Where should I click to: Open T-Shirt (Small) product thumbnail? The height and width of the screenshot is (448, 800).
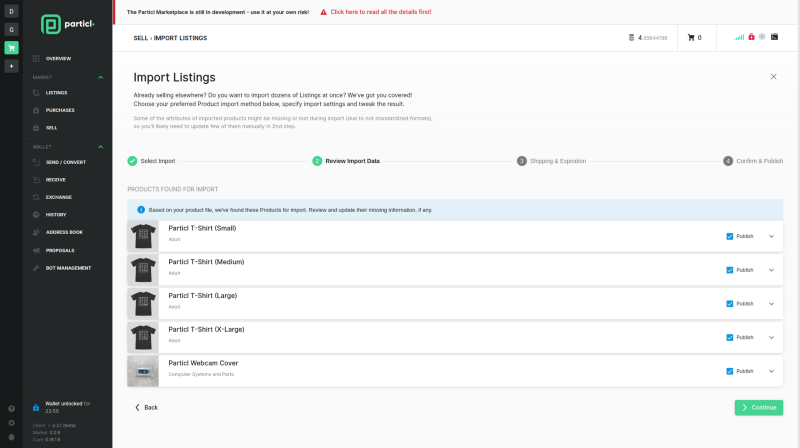(143, 236)
